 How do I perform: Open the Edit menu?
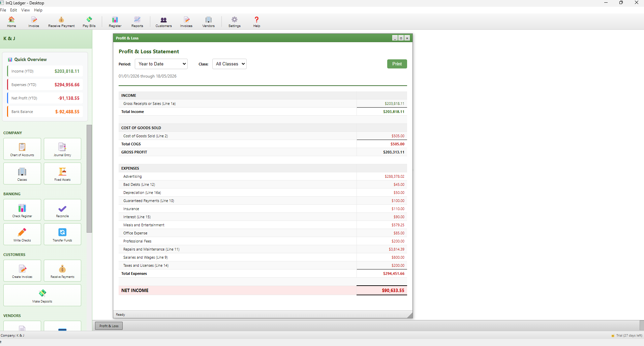[x=13, y=10]
